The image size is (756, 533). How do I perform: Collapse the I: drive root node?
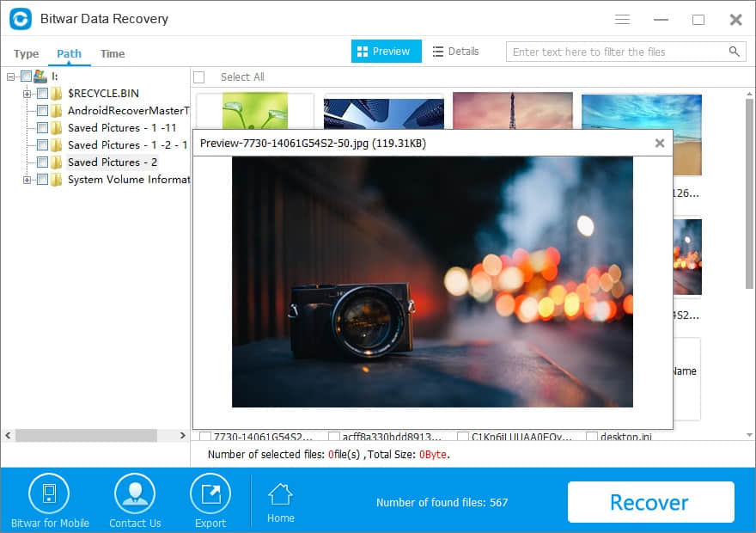[10, 77]
